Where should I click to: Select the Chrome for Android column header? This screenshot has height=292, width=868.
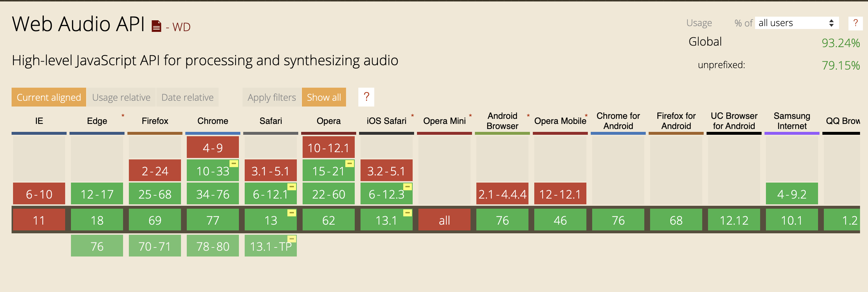(618, 121)
